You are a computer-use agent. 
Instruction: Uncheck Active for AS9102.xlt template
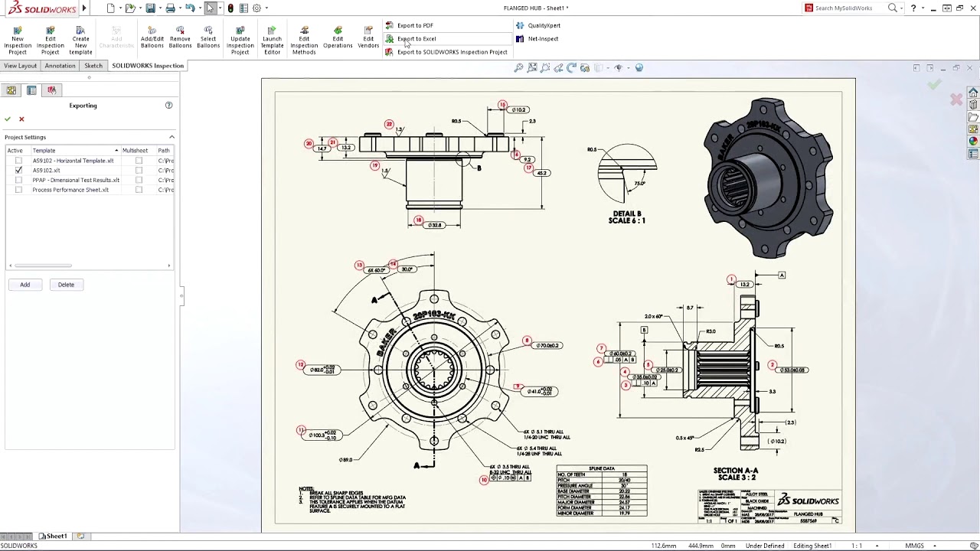pyautogui.click(x=18, y=171)
